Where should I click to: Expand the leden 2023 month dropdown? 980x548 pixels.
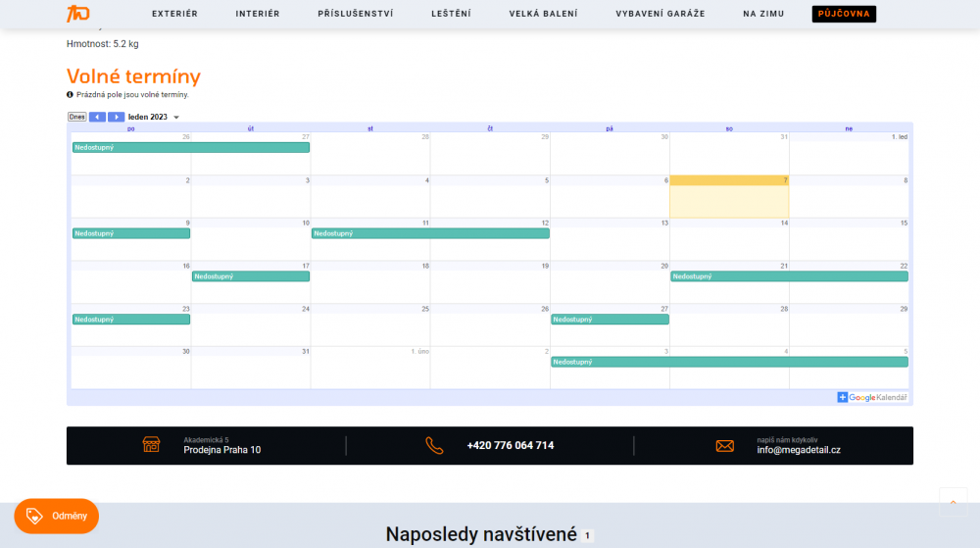176,118
